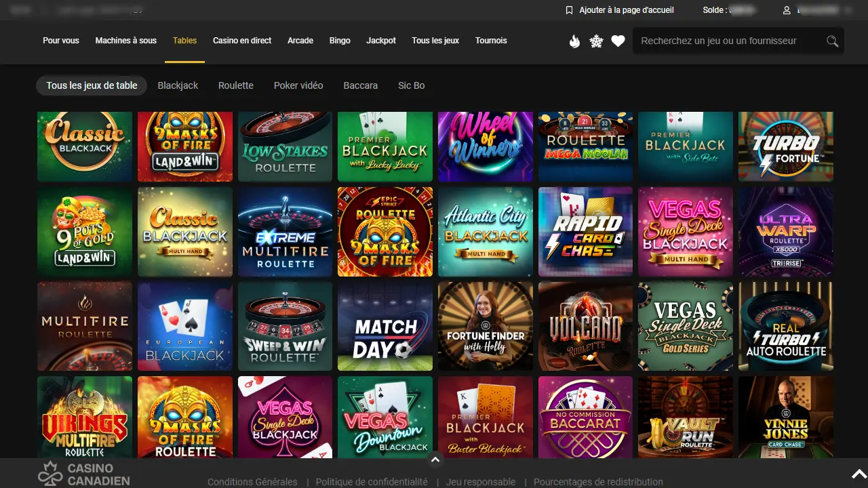This screenshot has width=868, height=488.
Task: Open Epic Strike Roulette 9 Masks of Fire
Action: [385, 232]
